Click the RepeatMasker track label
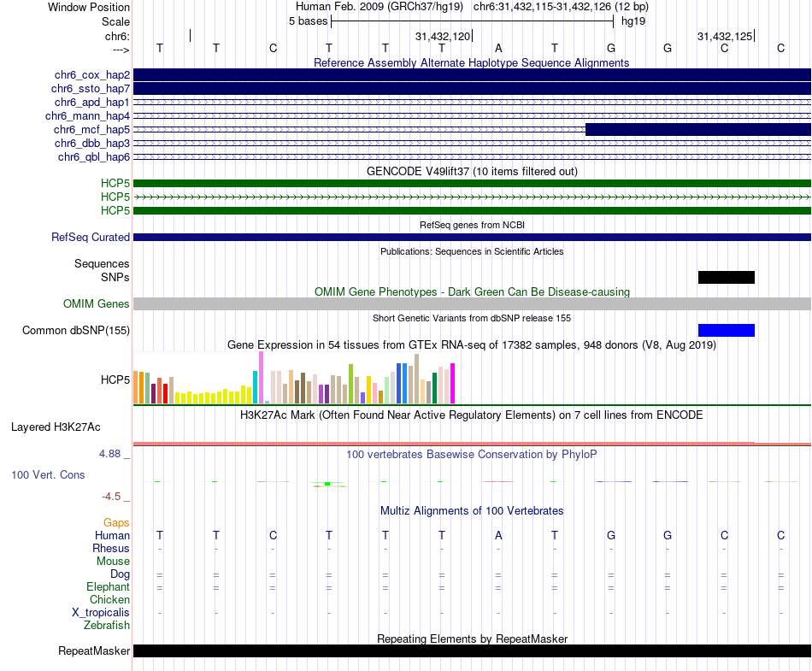 (94, 650)
